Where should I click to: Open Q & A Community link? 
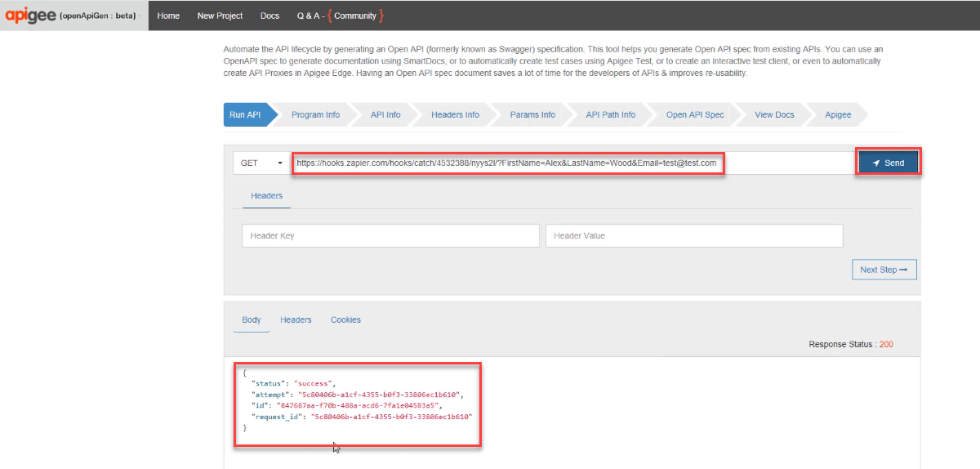(x=340, y=16)
